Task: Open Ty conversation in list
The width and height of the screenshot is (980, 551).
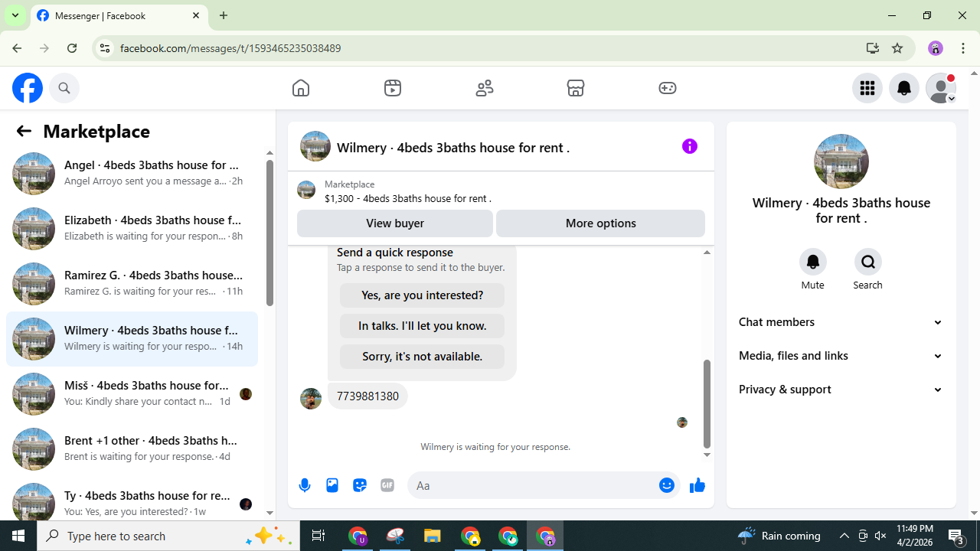Action: coord(132,501)
